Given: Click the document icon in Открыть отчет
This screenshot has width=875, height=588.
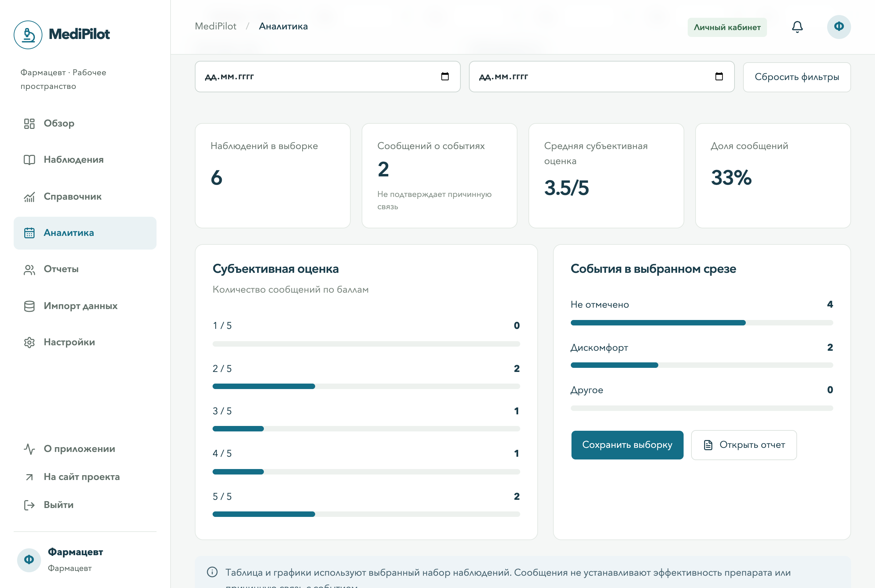Looking at the screenshot, I should (708, 445).
